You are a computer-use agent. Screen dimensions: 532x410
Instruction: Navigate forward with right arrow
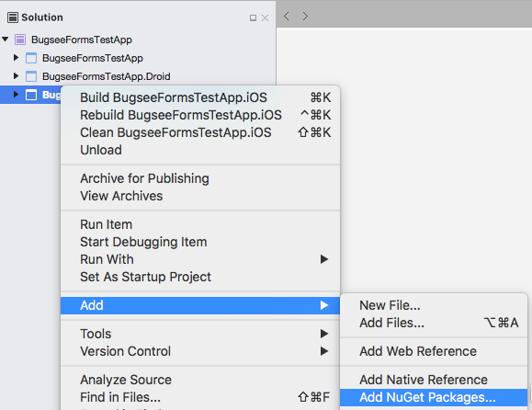pos(305,16)
